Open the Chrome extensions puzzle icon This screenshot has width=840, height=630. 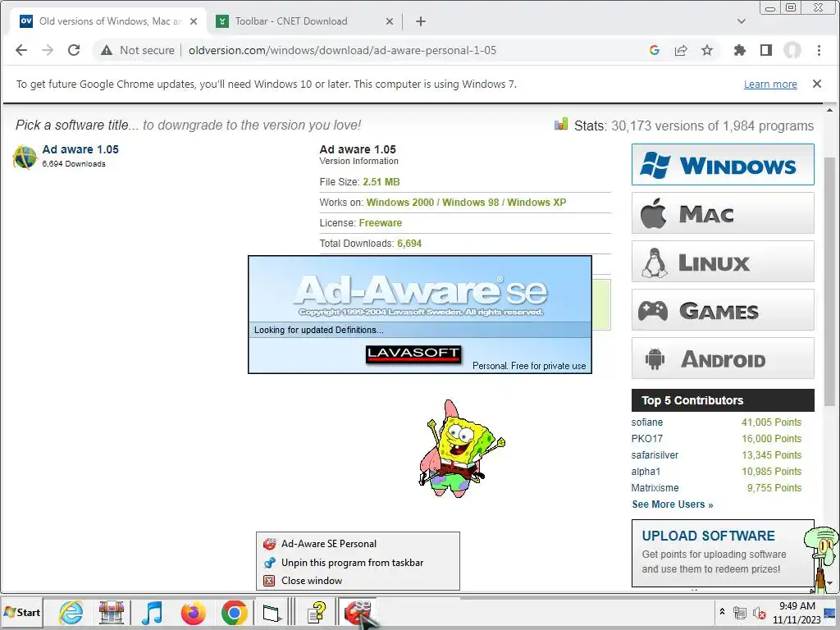coord(740,50)
